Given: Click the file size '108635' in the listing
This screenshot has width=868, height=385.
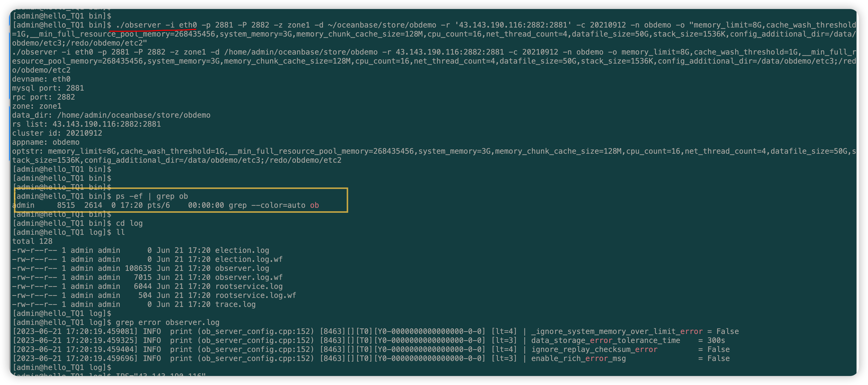Looking at the screenshot, I should tap(138, 268).
